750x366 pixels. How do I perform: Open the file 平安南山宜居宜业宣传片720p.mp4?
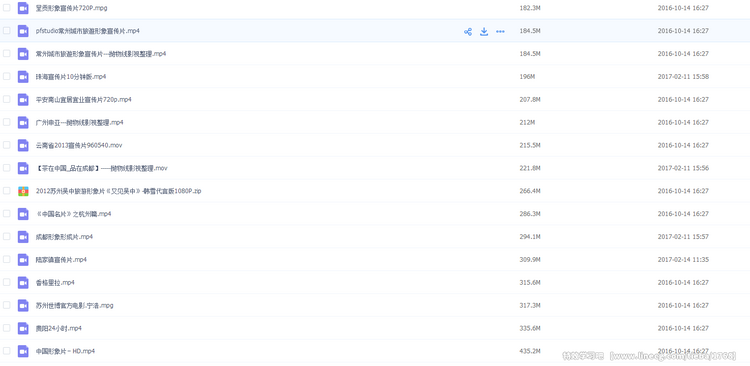tap(84, 100)
